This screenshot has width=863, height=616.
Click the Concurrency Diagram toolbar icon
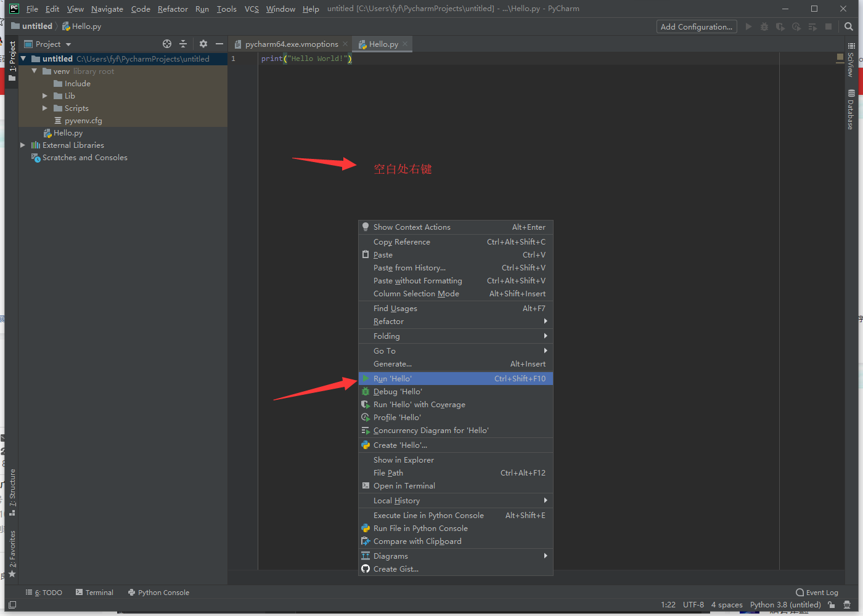tap(812, 26)
